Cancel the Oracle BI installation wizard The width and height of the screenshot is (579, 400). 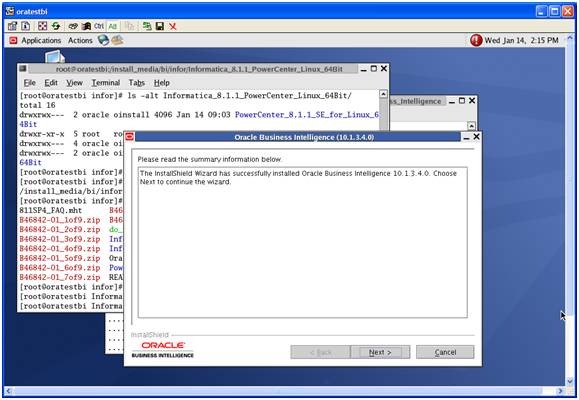[445, 352]
